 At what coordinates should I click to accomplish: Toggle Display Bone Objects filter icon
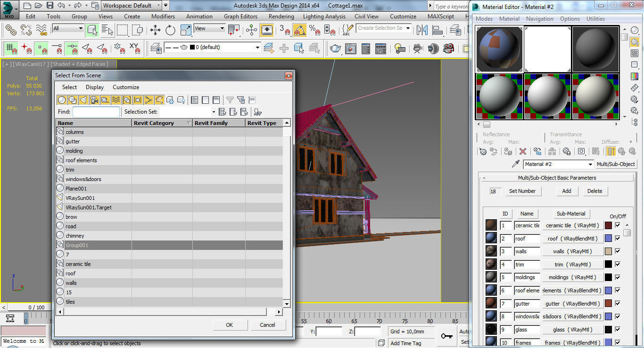[148, 99]
